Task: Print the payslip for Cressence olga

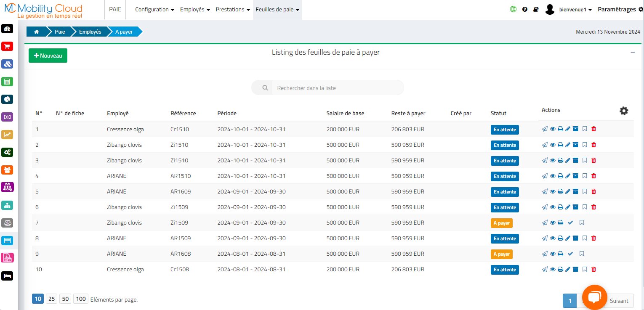Action: click(560, 129)
